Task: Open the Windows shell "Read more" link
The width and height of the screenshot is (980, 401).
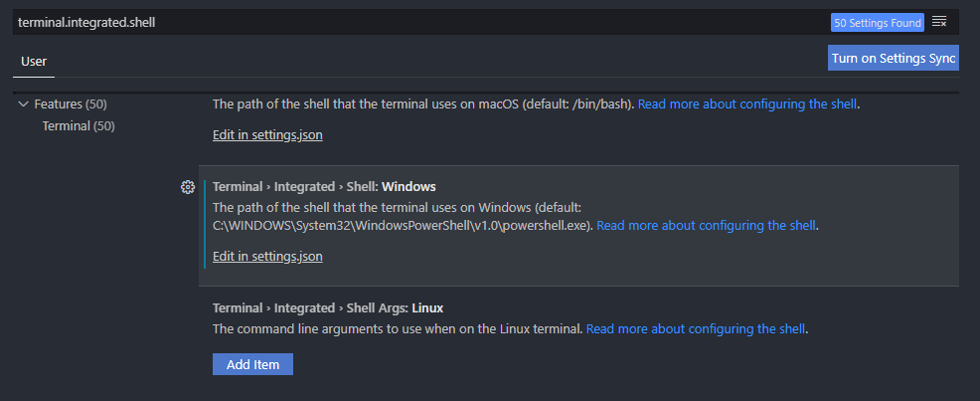Action: tap(707, 225)
